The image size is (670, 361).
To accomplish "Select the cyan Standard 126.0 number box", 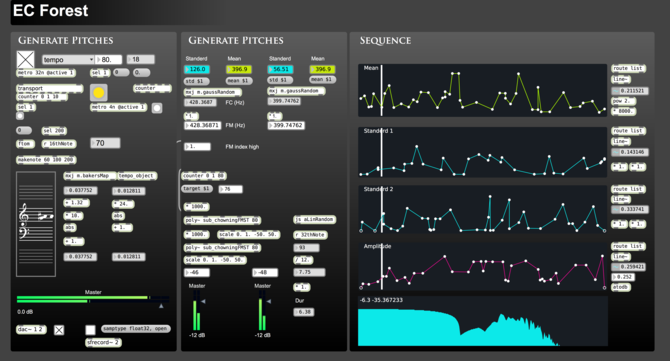I will [x=197, y=69].
